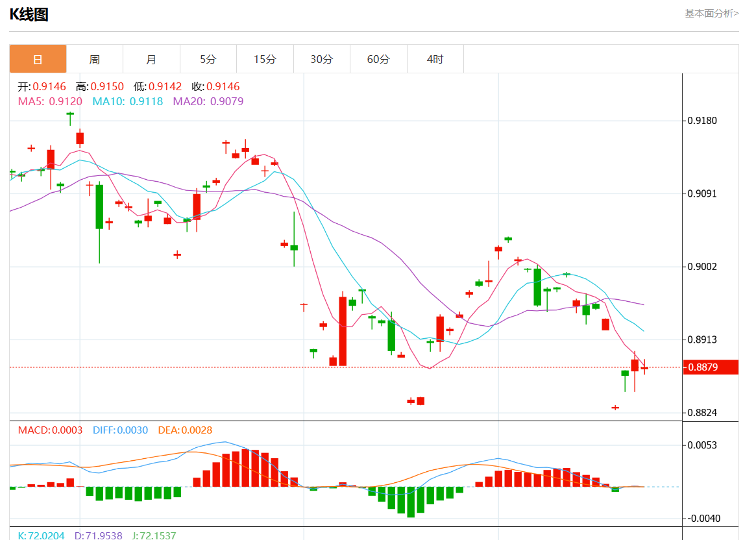The image size is (756, 540).
Task: Switch to the 月 monthly tab
Action: [151, 59]
